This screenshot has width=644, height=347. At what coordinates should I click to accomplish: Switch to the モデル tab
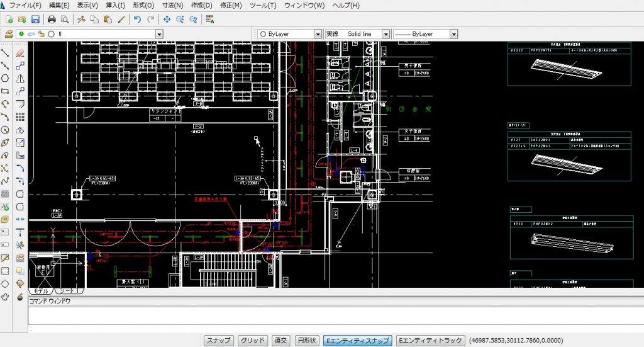pyautogui.click(x=42, y=292)
